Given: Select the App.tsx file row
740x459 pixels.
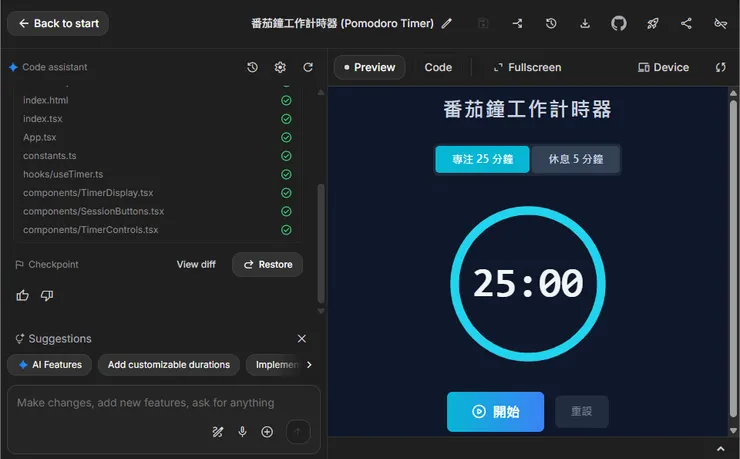Looking at the screenshot, I should click(157, 137).
